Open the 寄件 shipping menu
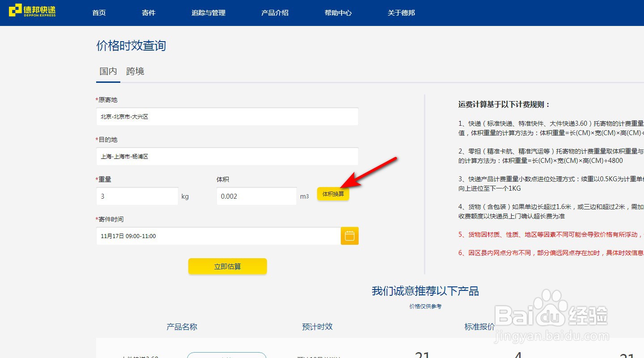Viewport: 644px width, 358px height. 148,13
